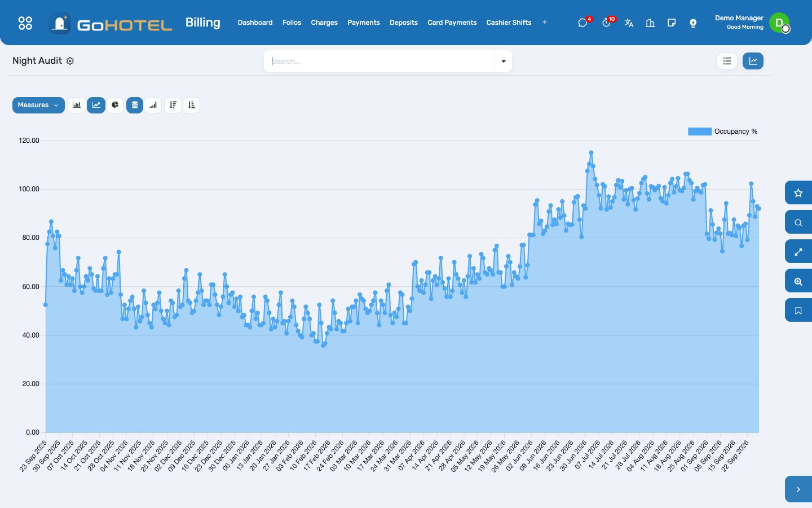
Task: Click the zoom-in side button
Action: click(x=798, y=281)
